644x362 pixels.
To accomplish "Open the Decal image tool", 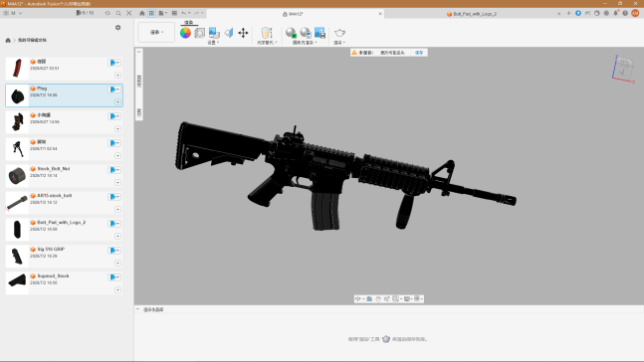I will [214, 33].
